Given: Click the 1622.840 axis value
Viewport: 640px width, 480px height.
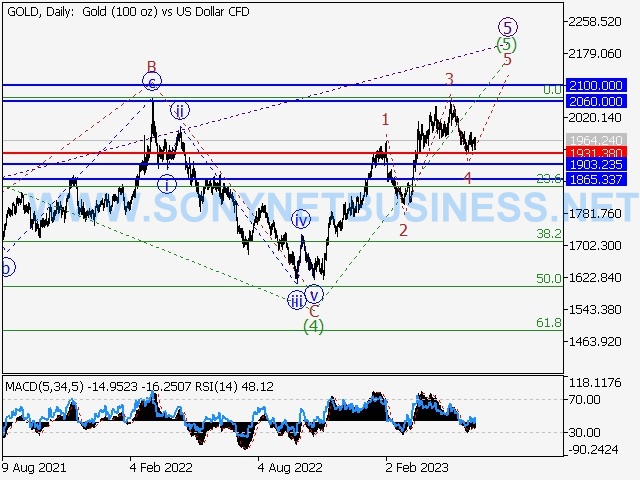Looking at the screenshot, I should 595,278.
